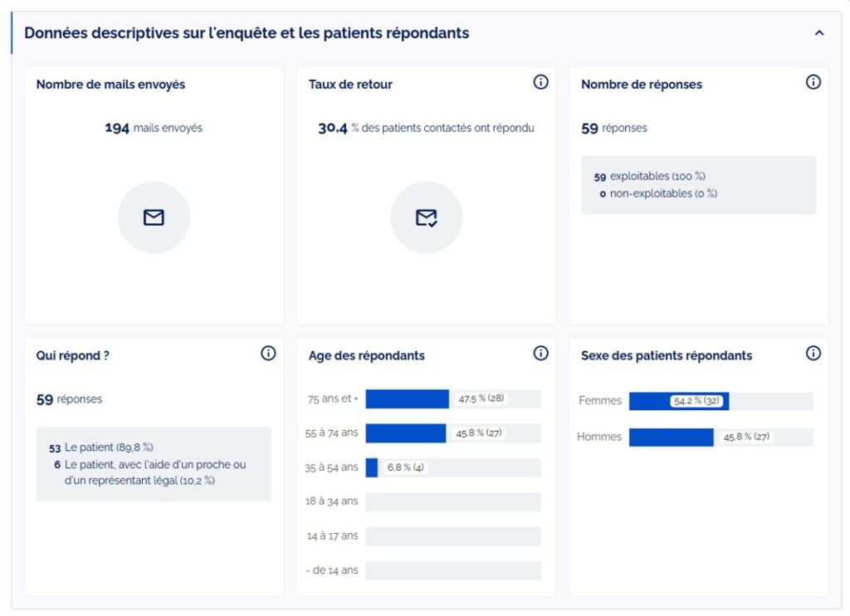This screenshot has width=850, height=616.
Task: Show info for Sexe des patients répondants
Action: coord(813,354)
